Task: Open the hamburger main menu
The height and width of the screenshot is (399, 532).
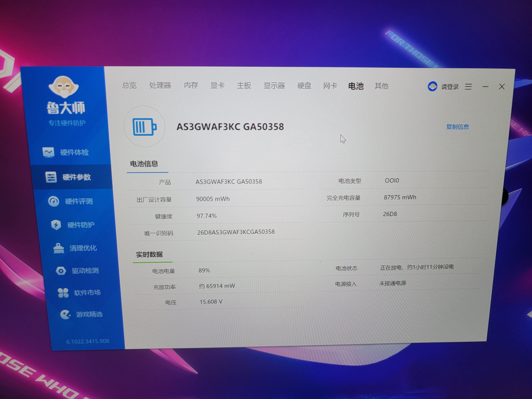Action: click(468, 87)
